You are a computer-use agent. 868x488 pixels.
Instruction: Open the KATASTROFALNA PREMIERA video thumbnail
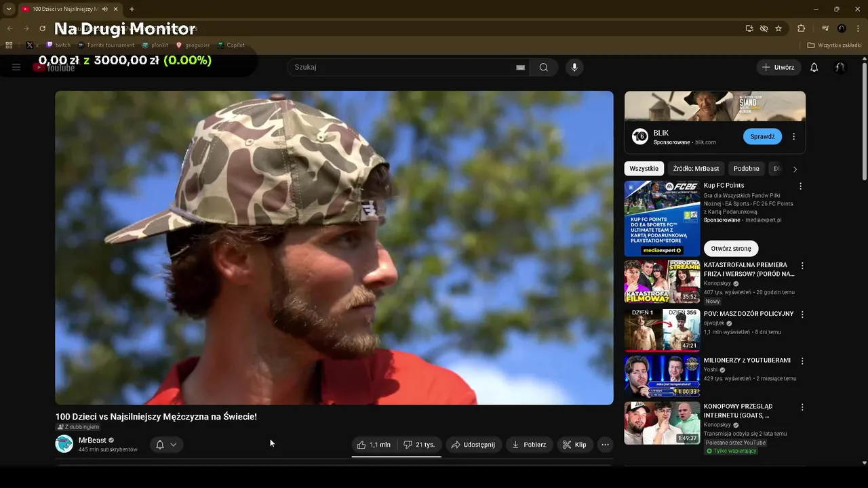point(662,281)
